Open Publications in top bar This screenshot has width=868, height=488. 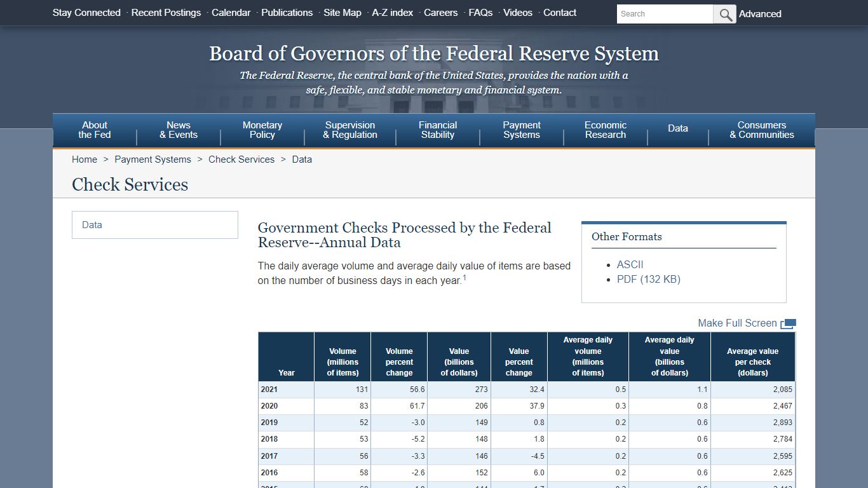click(x=287, y=13)
